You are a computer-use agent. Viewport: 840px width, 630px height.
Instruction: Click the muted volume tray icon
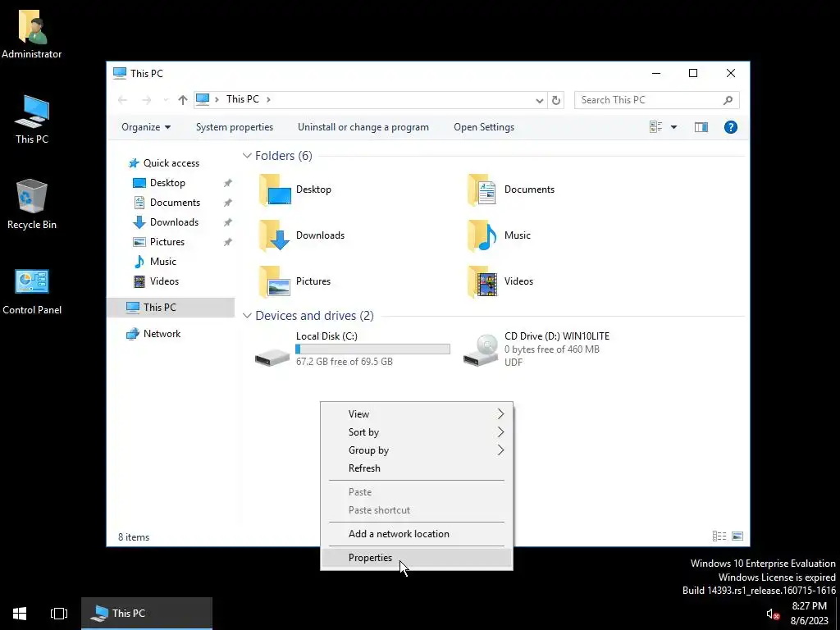(773, 614)
